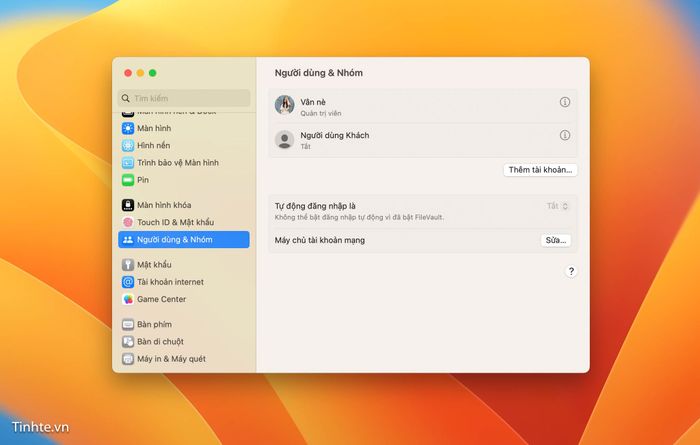Select Bàn di chuột label
Image resolution: width=700 pixels, height=445 pixels.
(x=160, y=342)
